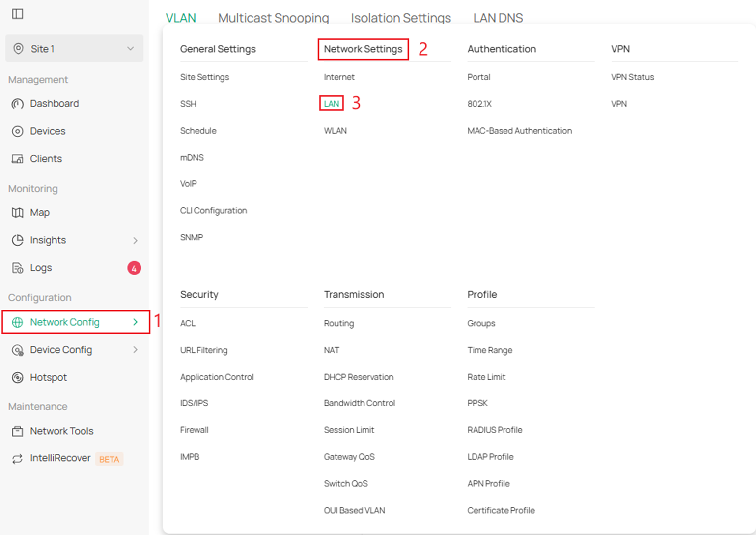Open the LAN settings link

[331, 104]
